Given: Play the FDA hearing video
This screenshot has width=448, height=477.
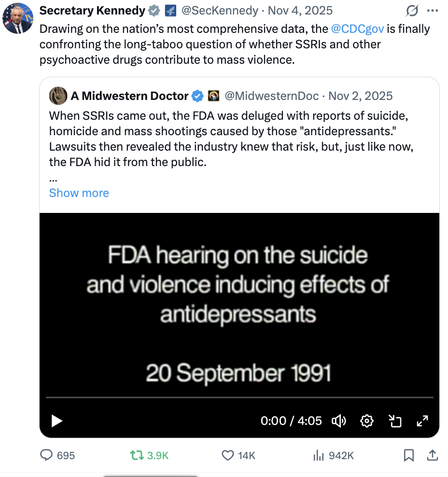Looking at the screenshot, I should 57,421.
